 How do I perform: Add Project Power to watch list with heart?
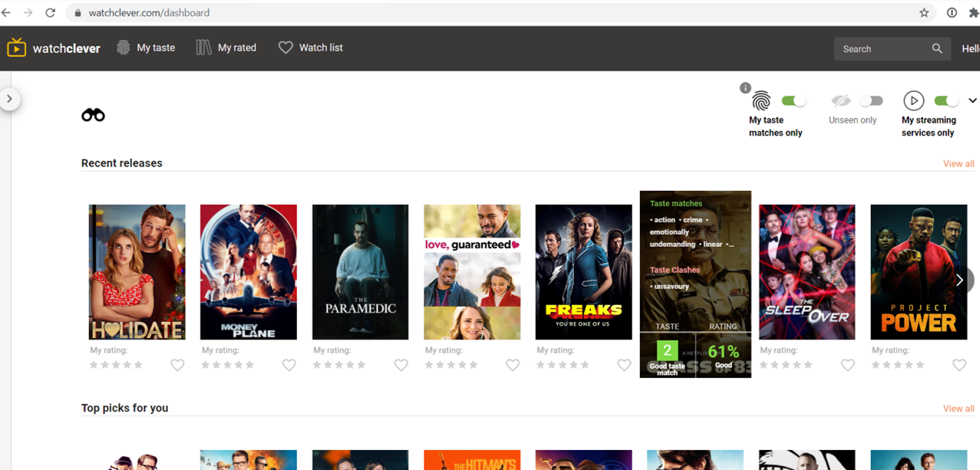tap(959, 365)
